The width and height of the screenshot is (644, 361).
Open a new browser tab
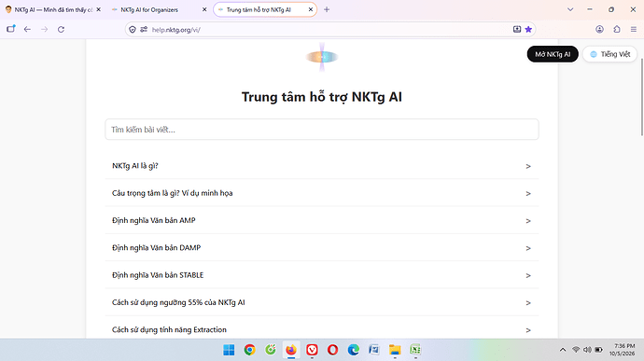tap(327, 9)
